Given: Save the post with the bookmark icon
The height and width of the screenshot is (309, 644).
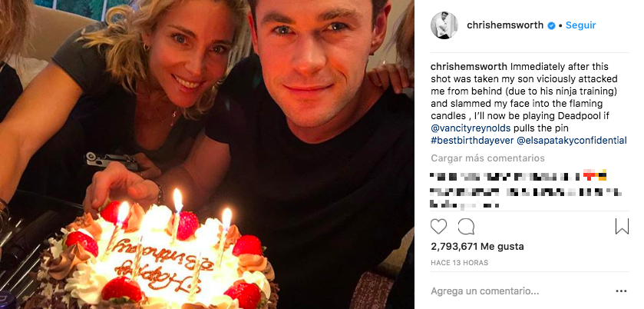Looking at the screenshot, I should point(622,227).
